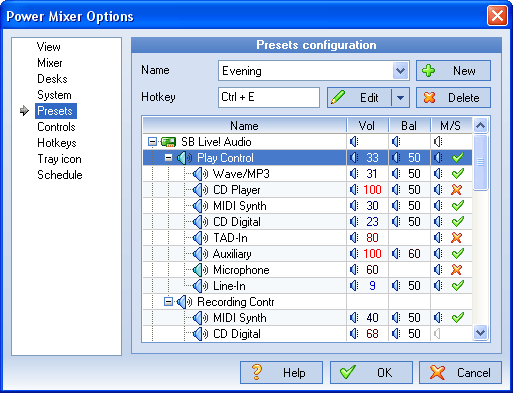Click the pencil icon on Edit button
Image resolution: width=513 pixels, height=393 pixels.
(x=338, y=98)
